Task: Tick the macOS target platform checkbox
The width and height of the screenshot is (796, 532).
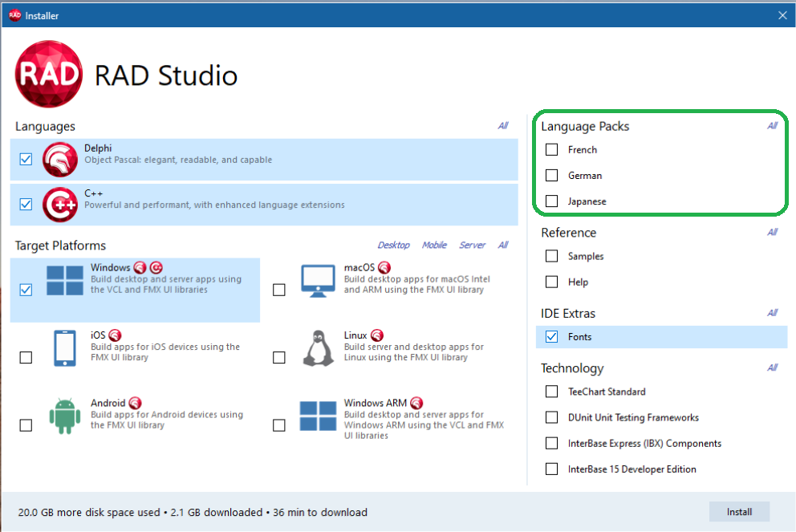Action: 279,290
